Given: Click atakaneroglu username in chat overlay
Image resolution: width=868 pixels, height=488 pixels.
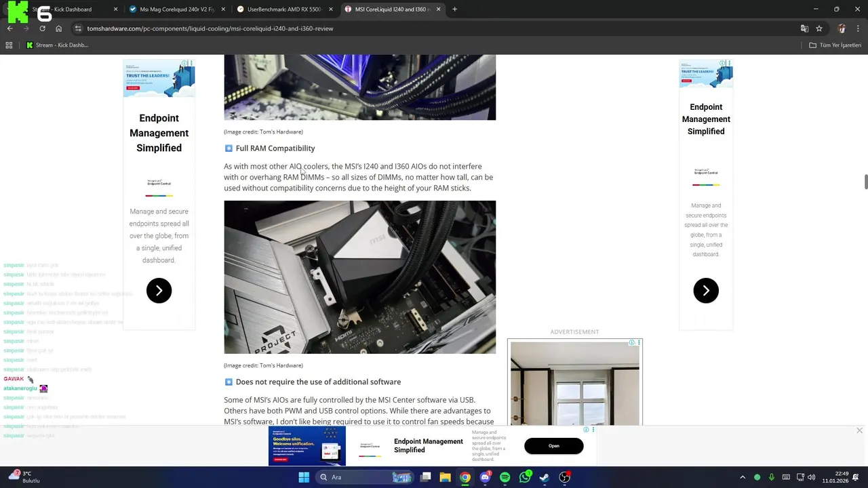Looking at the screenshot, I should pyautogui.click(x=20, y=388).
